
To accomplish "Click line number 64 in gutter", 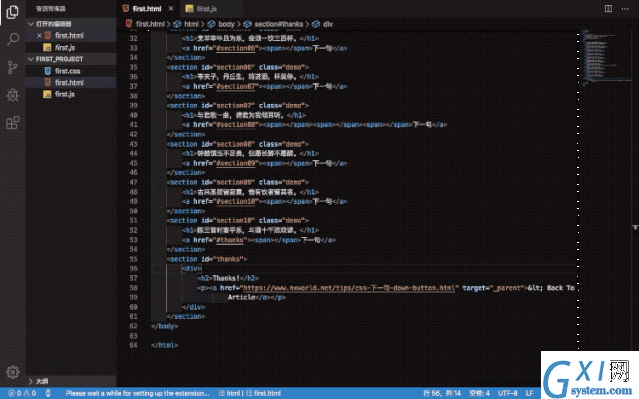I will [133, 345].
